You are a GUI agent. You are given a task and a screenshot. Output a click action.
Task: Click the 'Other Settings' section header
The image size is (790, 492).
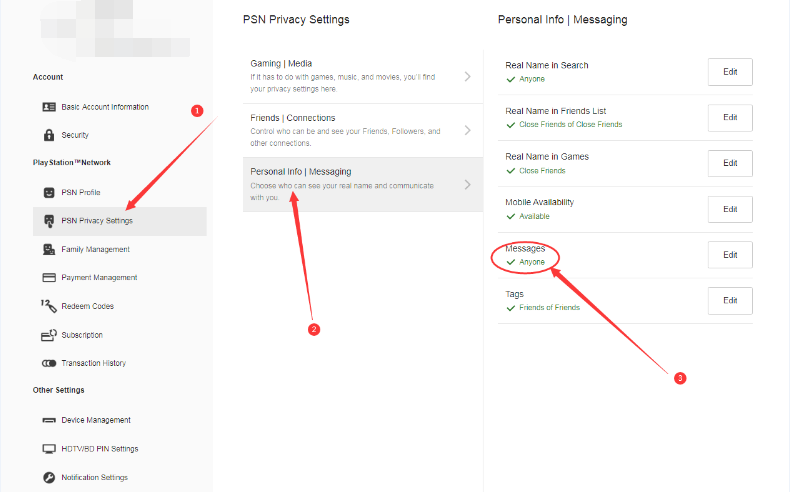click(58, 390)
